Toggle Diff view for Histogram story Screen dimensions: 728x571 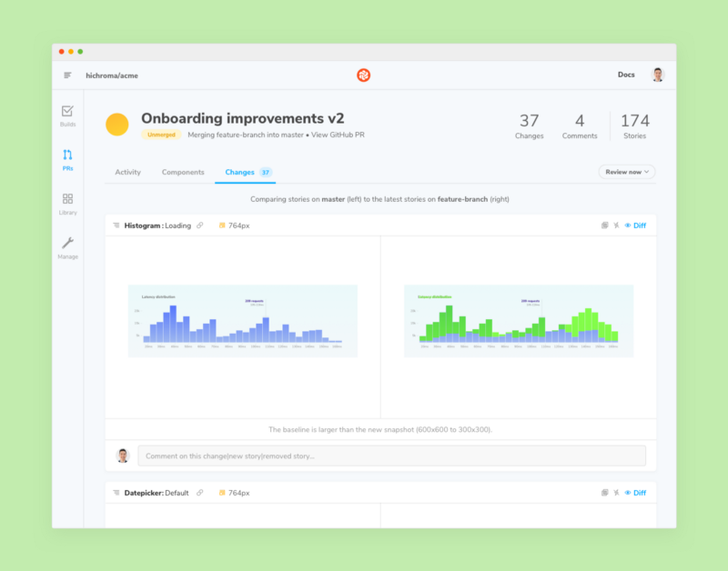click(635, 225)
